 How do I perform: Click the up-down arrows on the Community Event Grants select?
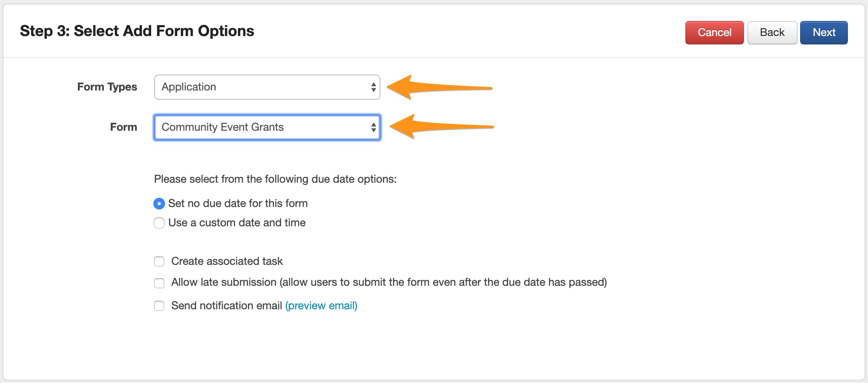click(373, 127)
